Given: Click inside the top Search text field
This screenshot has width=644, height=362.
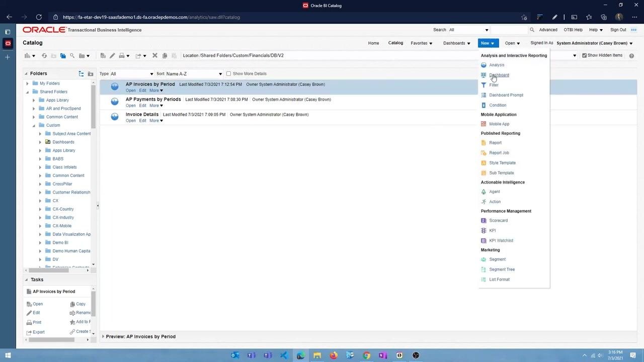Looking at the screenshot, I should (x=509, y=30).
